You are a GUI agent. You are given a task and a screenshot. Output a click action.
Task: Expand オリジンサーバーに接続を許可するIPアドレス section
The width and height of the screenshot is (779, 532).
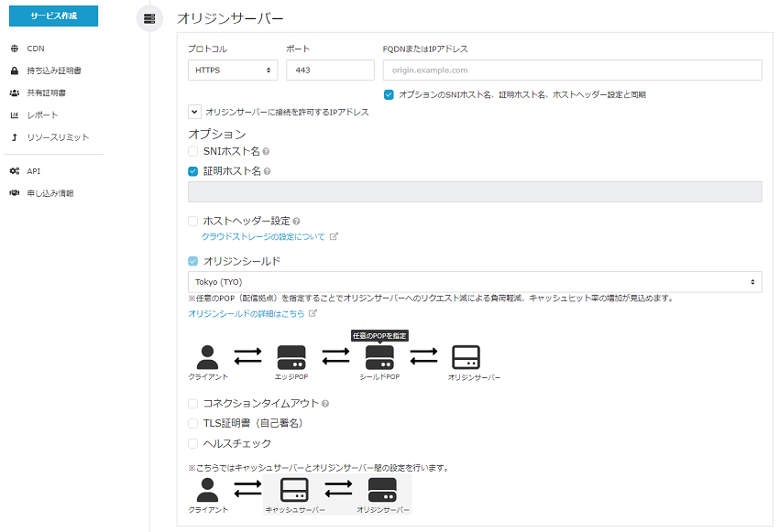(x=194, y=112)
